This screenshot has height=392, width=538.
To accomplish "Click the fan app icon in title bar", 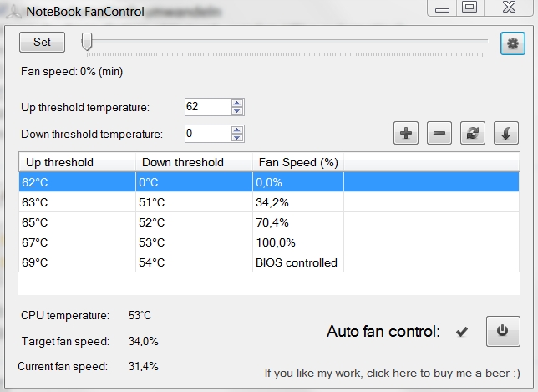I will tap(14, 12).
